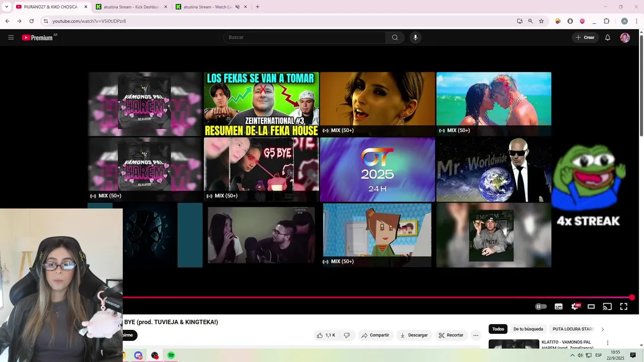Click the search magnifier button
Viewport: 644px width, 362px height.
pyautogui.click(x=395, y=37)
